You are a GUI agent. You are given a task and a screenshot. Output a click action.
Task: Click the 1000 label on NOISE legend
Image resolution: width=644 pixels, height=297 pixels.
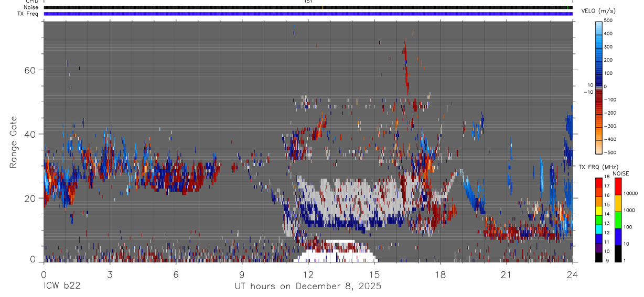pyautogui.click(x=629, y=210)
